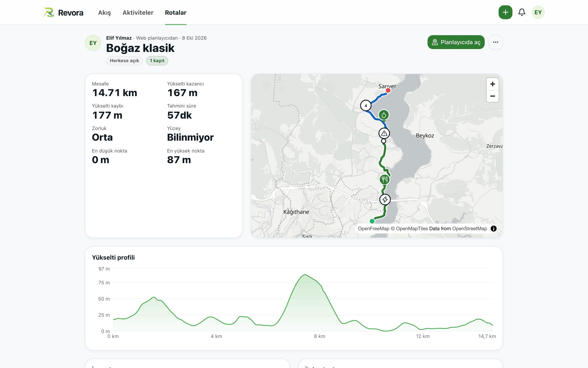Click the Kâğıthane label on map
Image resolution: width=588 pixels, height=368 pixels.
296,212
